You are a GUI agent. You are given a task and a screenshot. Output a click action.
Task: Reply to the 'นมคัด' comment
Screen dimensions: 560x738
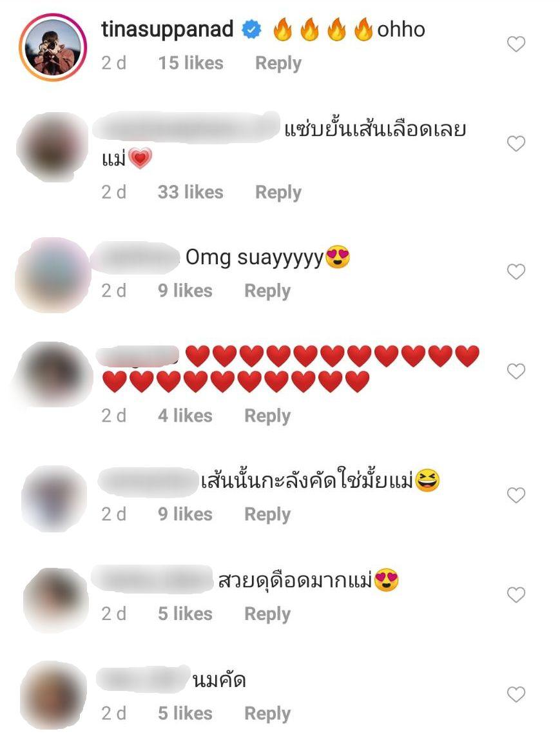(267, 714)
